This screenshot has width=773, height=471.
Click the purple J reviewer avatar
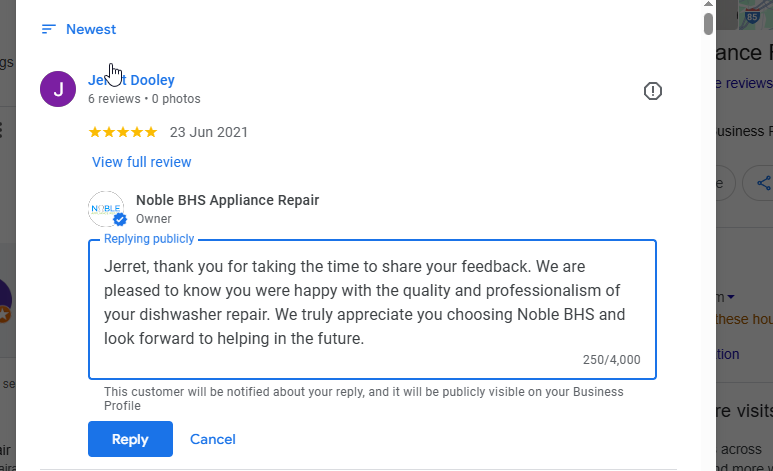pyautogui.click(x=57, y=88)
